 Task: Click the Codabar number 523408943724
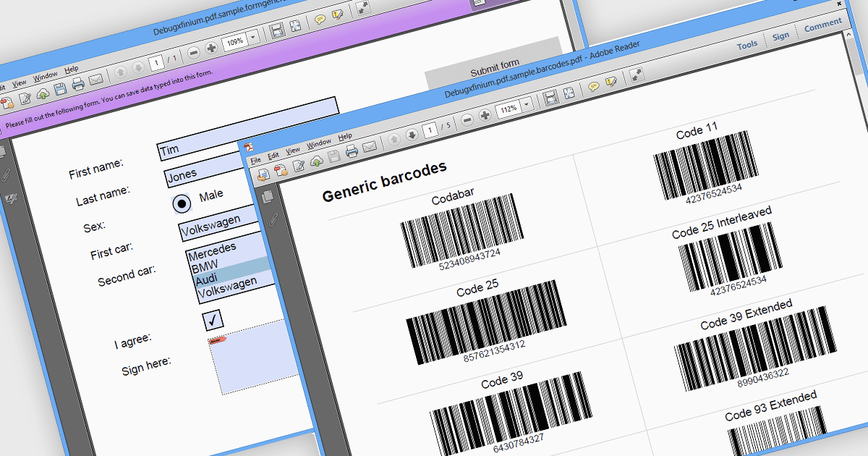pyautogui.click(x=469, y=261)
